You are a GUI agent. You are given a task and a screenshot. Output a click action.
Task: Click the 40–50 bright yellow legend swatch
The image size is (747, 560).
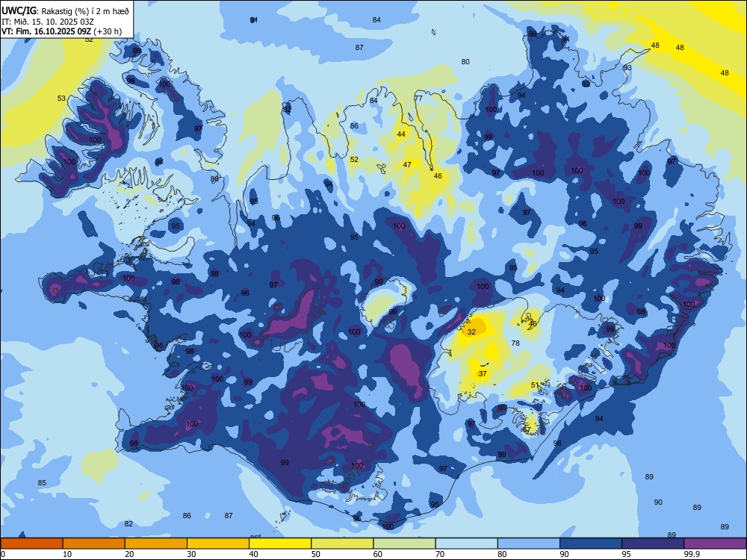click(x=280, y=544)
